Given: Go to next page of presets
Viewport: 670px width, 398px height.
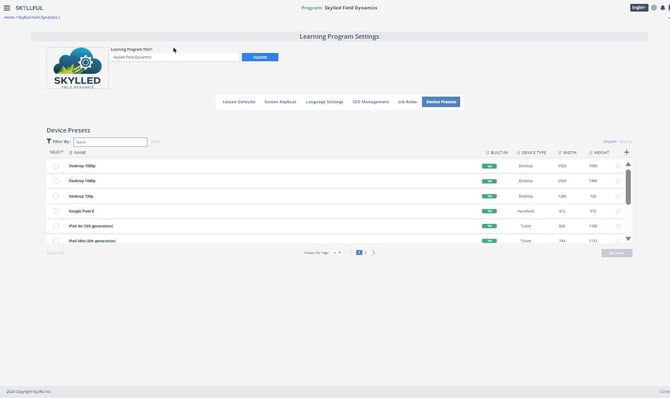Looking at the screenshot, I should [x=373, y=253].
